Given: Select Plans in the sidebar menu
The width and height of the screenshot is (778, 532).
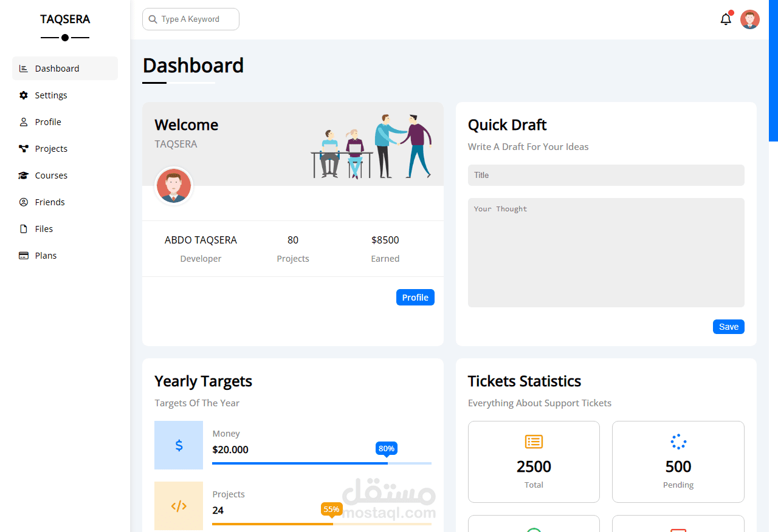Looking at the screenshot, I should pyautogui.click(x=65, y=256).
